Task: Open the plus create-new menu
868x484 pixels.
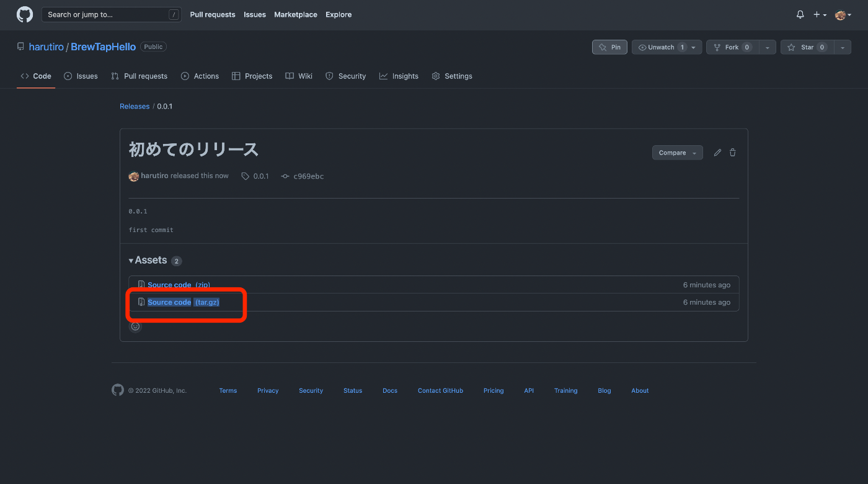Action: click(820, 15)
